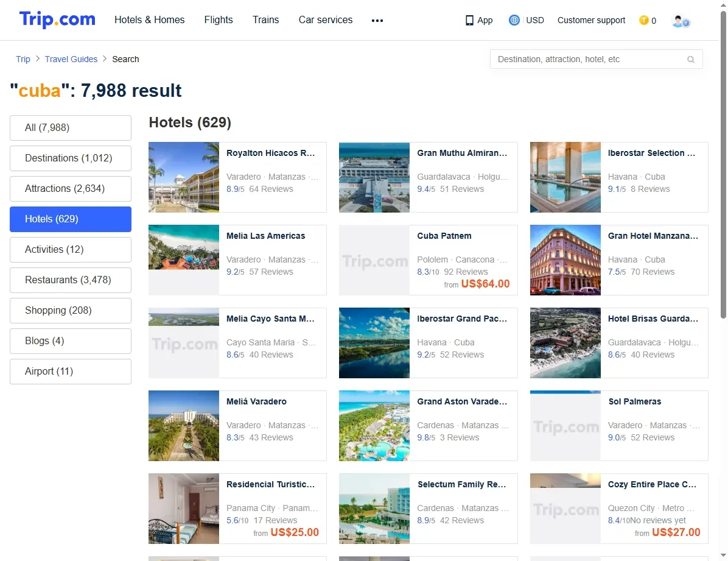Open Residencial Turistico room photo
The width and height of the screenshot is (728, 561).
[184, 509]
